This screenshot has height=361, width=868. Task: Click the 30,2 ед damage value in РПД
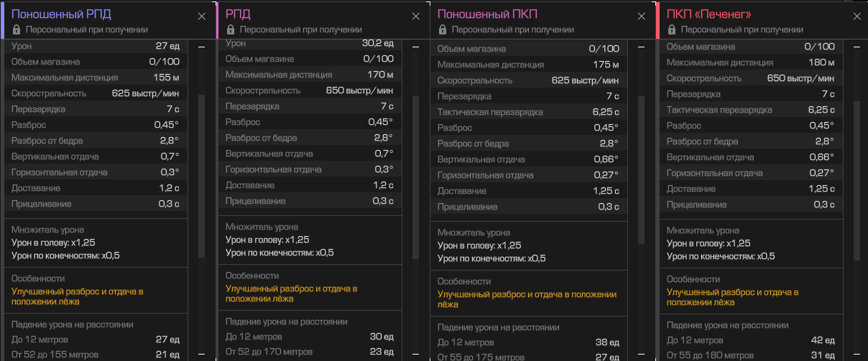(378, 43)
